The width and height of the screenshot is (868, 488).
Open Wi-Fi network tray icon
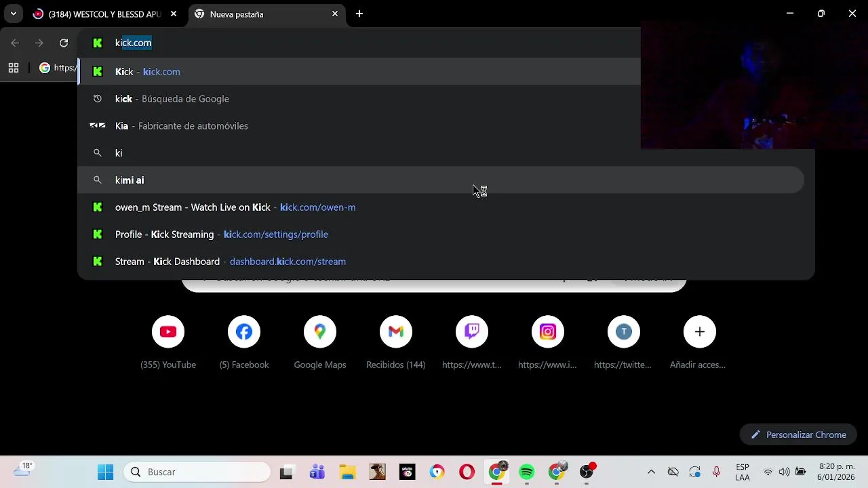pos(768,472)
